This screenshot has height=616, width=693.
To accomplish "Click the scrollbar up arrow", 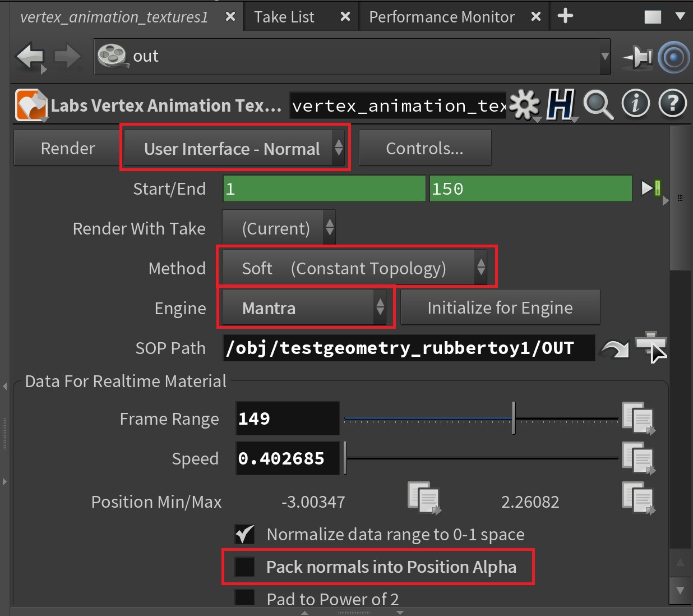I will click(680, 563).
